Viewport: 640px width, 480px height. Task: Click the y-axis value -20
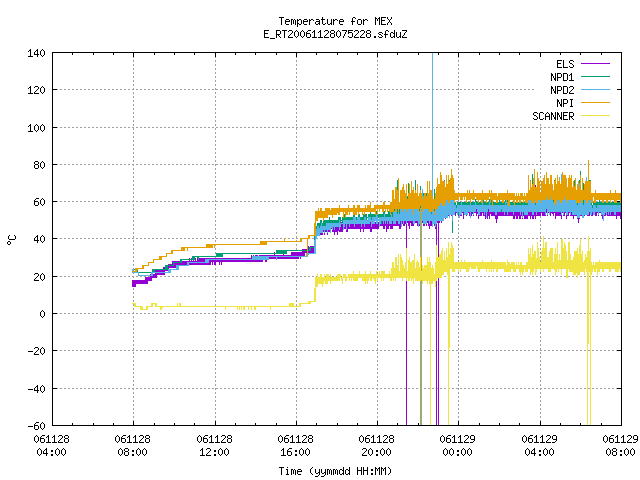pyautogui.click(x=36, y=351)
